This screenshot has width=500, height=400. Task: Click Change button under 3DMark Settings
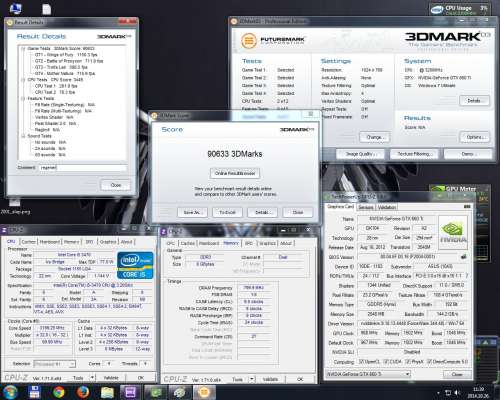tap(374, 137)
